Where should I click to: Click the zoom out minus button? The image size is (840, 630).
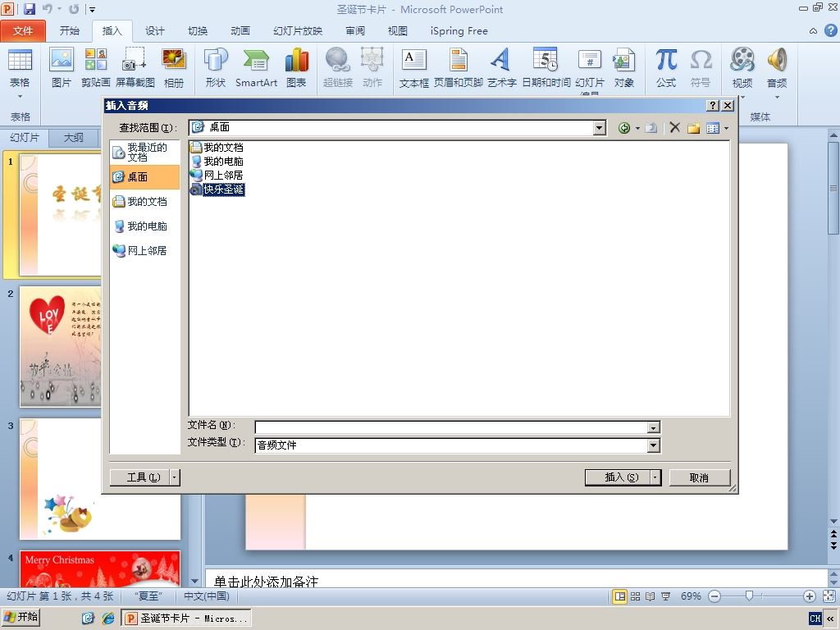[x=714, y=596]
